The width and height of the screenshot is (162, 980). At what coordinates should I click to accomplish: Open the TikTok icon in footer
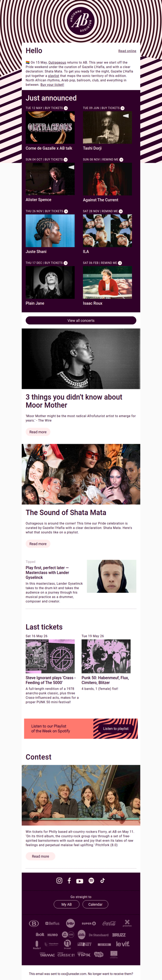click(102, 880)
